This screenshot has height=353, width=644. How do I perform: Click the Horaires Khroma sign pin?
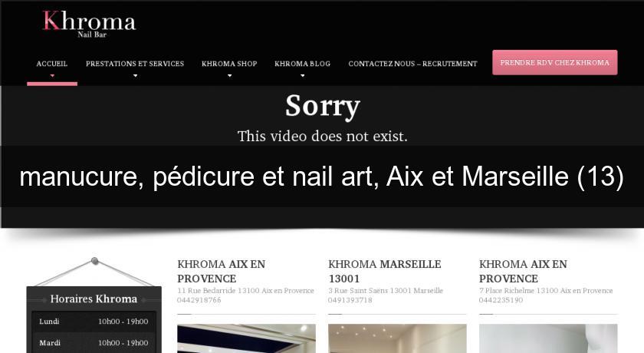click(95, 261)
